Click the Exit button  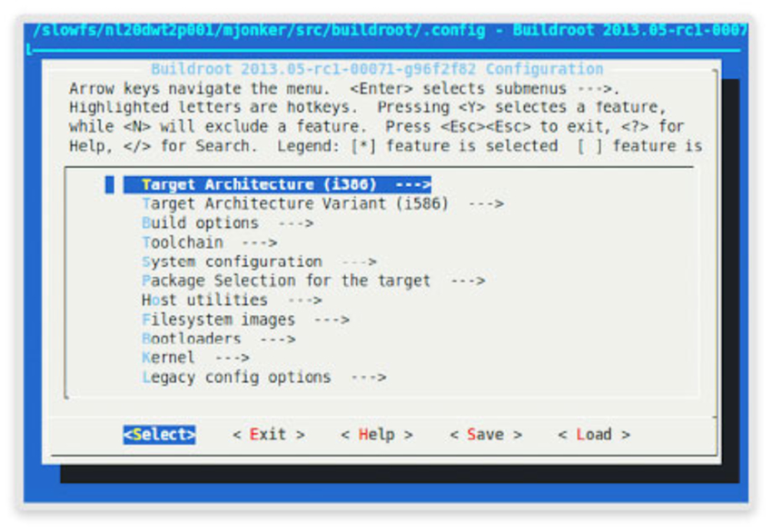tap(268, 435)
